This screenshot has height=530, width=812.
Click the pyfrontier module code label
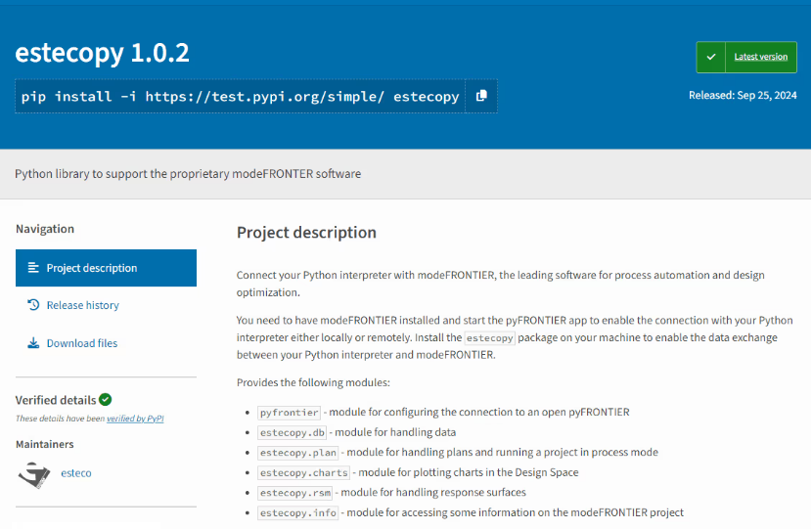pyautogui.click(x=289, y=413)
